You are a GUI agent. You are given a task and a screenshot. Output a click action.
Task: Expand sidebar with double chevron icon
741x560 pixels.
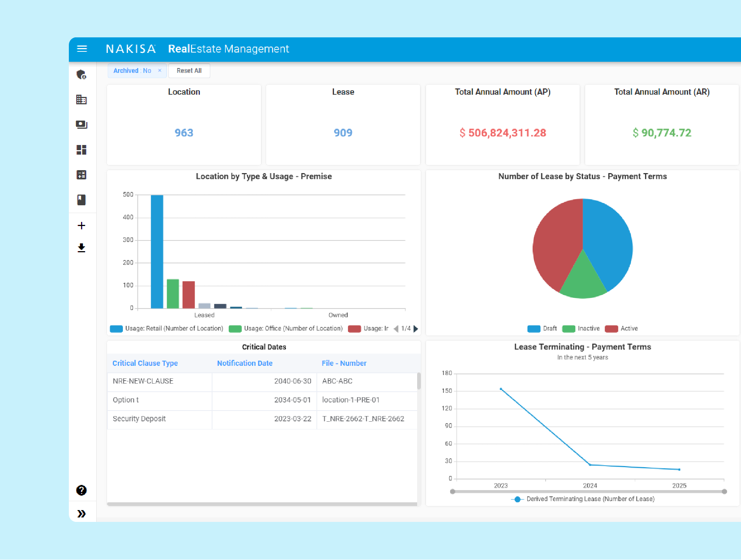coord(81,513)
